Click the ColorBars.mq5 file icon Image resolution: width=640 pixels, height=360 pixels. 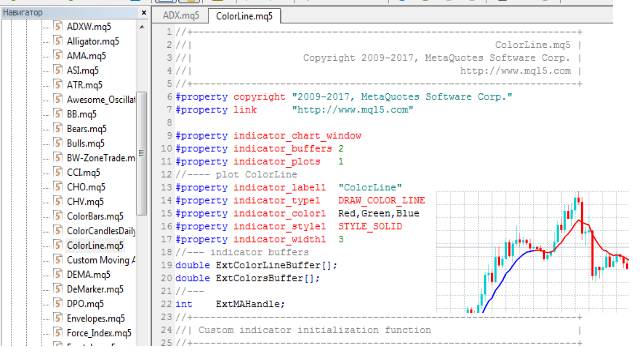[58, 216]
